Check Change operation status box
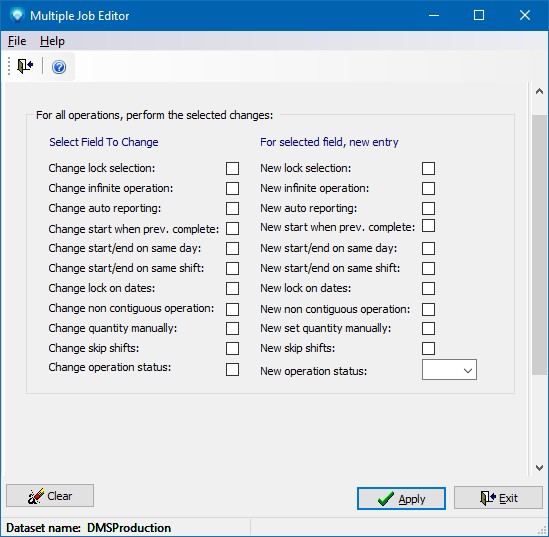Screen dimensions: 549x537 click(x=232, y=370)
